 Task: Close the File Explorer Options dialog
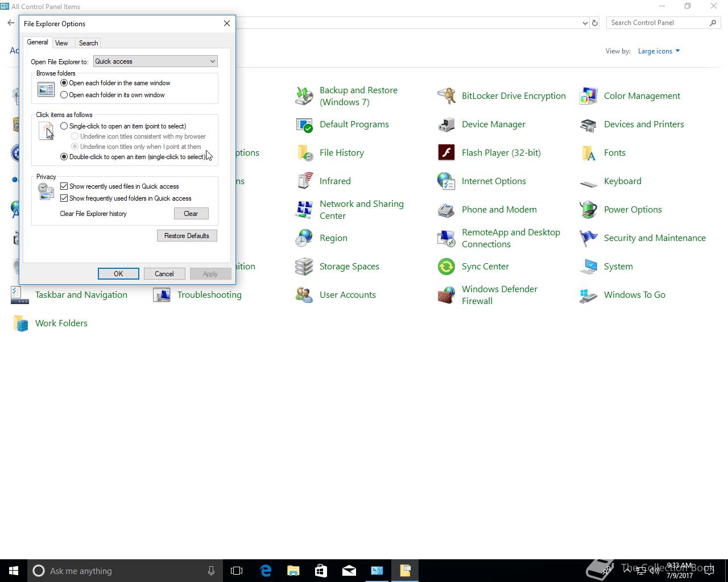(x=227, y=23)
